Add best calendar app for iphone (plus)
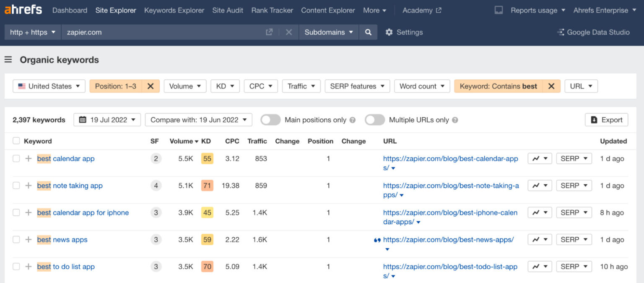 coord(29,212)
